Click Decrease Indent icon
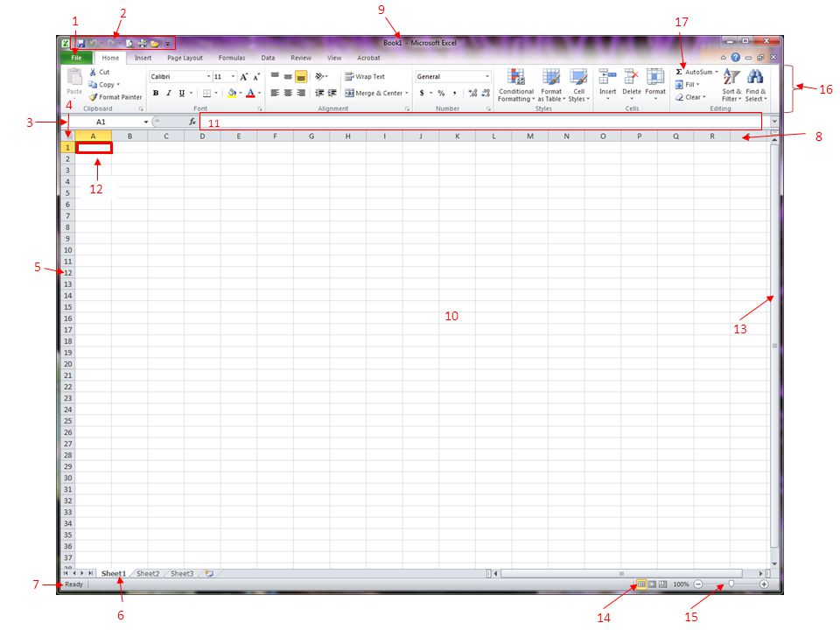Image resolution: width=840 pixels, height=630 pixels. (x=319, y=94)
